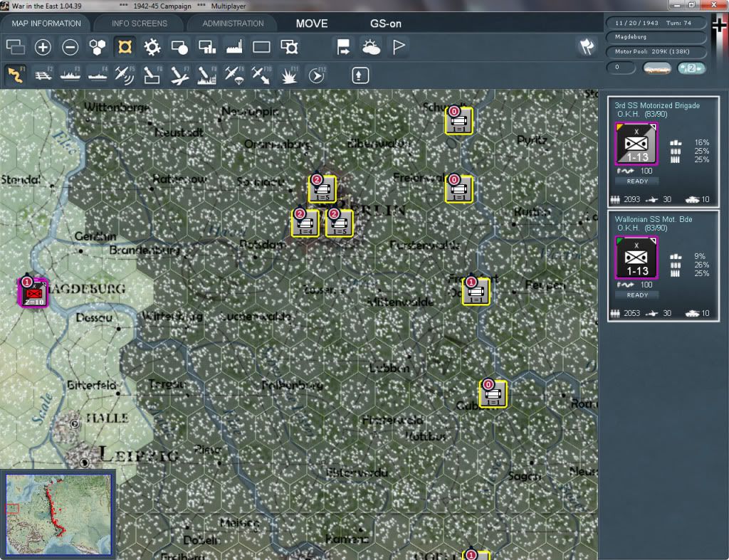
Task: Open the INFO SCREENS tab
Action: 140,23
